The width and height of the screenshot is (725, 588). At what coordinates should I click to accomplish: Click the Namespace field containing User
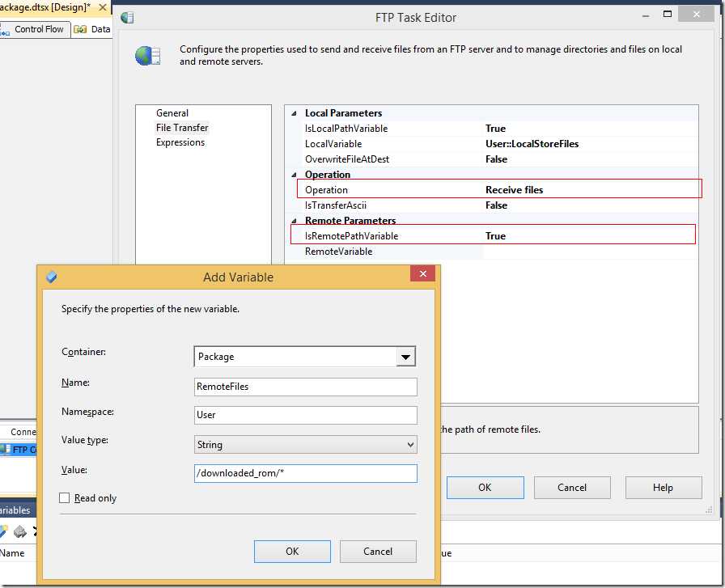point(306,415)
